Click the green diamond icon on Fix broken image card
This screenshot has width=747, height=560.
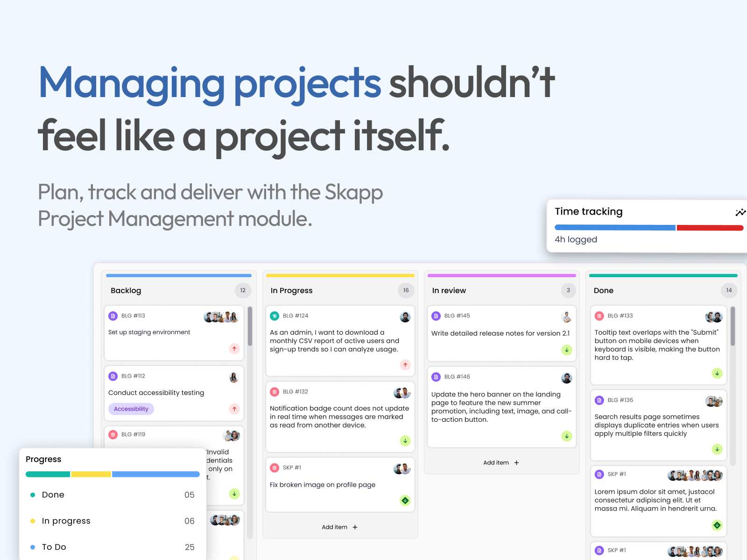pos(405,501)
